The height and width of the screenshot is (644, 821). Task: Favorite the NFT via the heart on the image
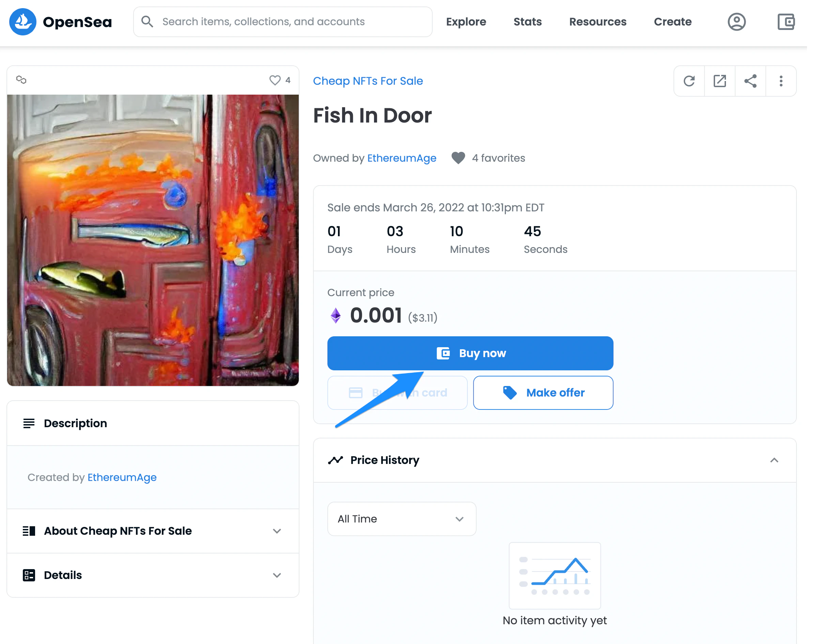click(274, 80)
